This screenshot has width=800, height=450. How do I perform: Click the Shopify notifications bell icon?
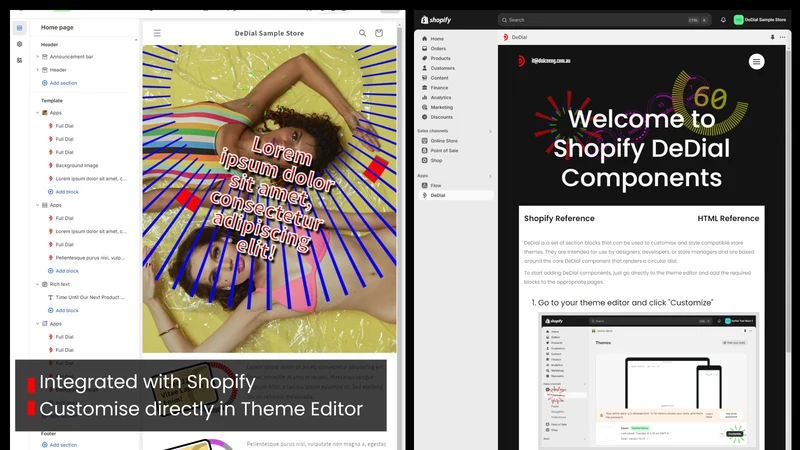click(723, 20)
